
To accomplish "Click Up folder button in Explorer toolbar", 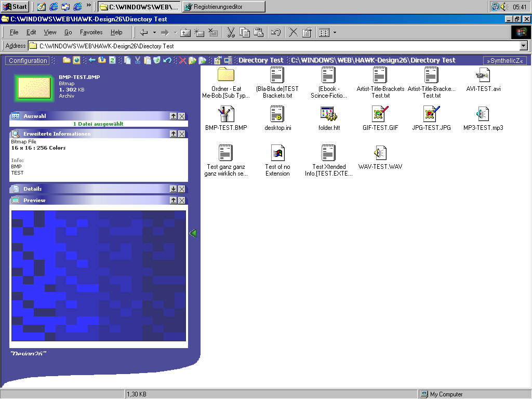I will pyautogui.click(x=185, y=33).
